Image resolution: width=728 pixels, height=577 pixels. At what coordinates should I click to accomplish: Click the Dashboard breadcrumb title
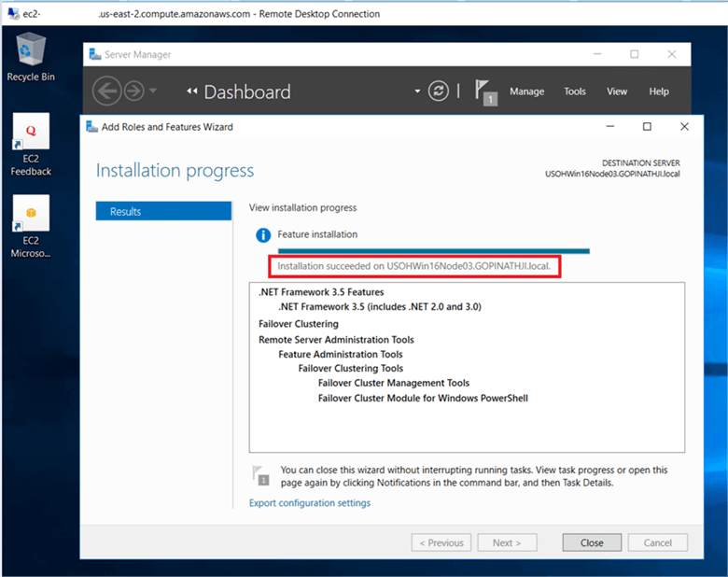(247, 91)
